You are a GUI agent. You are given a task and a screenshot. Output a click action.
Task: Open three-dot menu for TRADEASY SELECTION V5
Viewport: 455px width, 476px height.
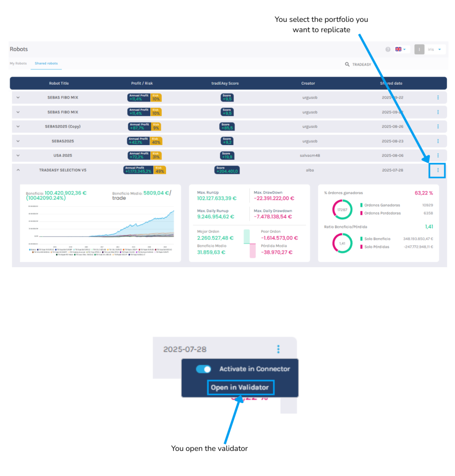[x=438, y=170]
